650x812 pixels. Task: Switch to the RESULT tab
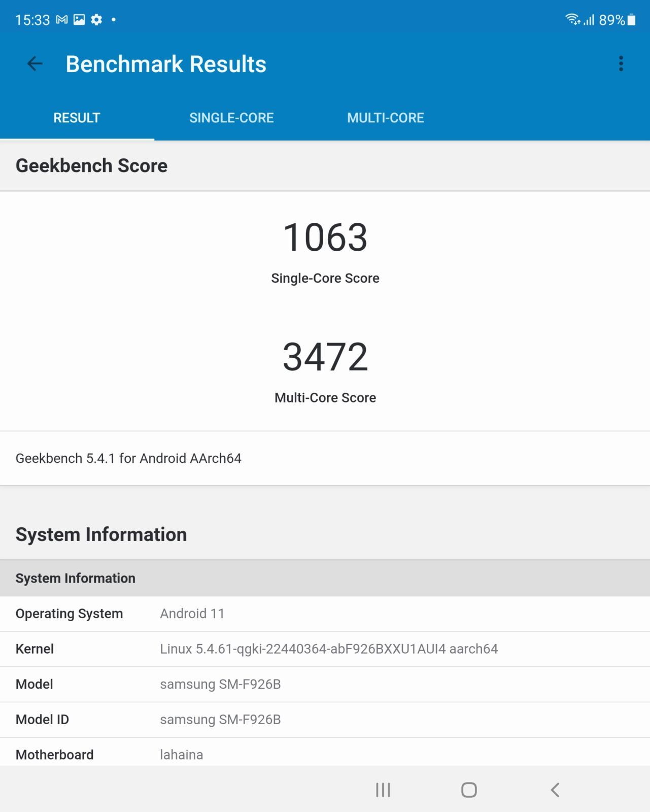click(x=77, y=118)
